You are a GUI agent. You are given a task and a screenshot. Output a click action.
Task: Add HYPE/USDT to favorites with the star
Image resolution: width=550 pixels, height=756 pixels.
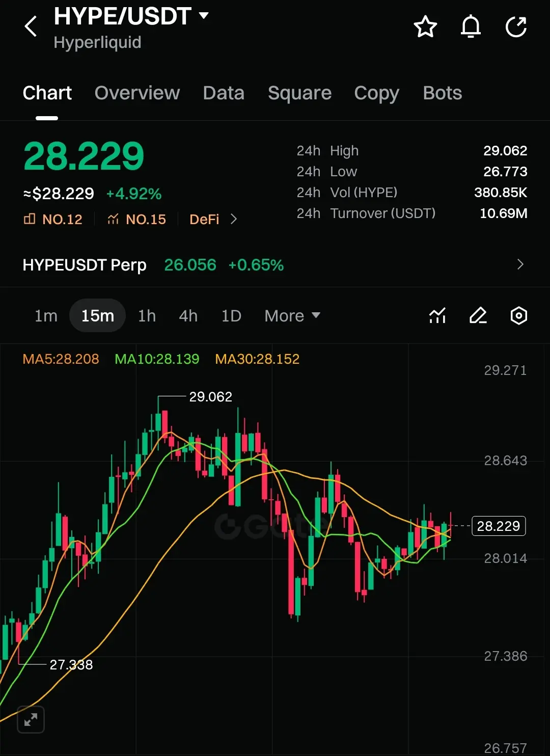click(425, 26)
